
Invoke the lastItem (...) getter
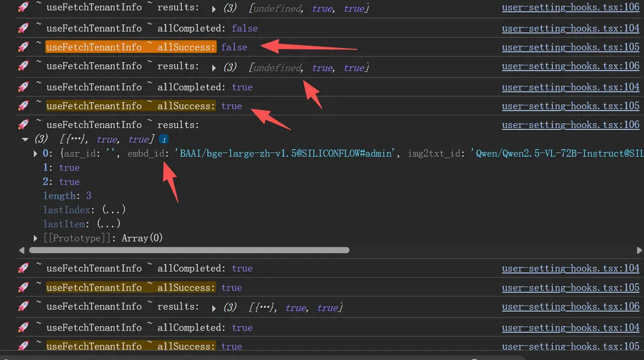point(109,224)
